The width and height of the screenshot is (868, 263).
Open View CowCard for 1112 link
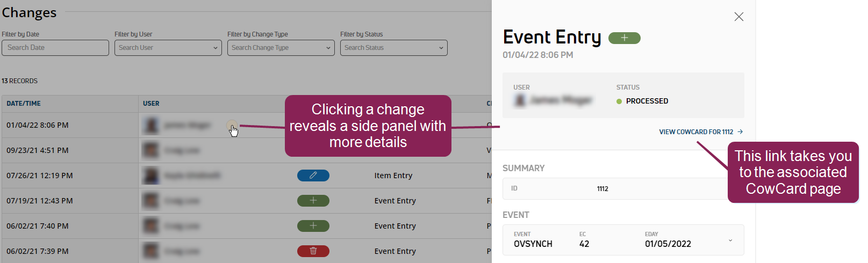pyautogui.click(x=700, y=131)
